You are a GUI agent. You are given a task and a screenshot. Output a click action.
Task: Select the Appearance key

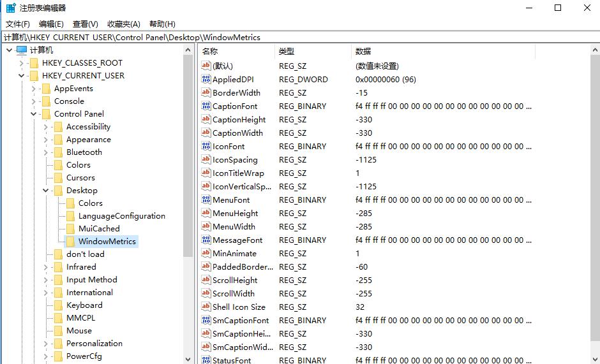pyautogui.click(x=88, y=140)
